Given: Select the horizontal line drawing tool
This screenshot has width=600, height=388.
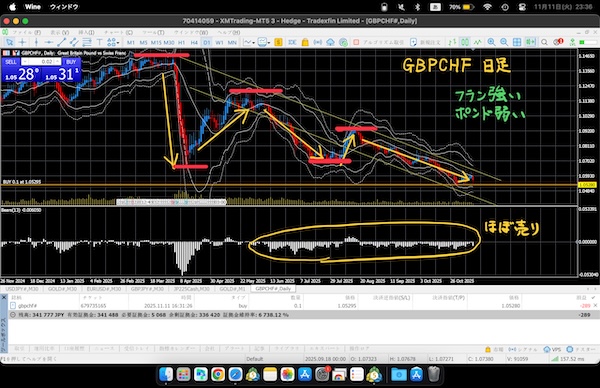Looking at the screenshot, I should [49, 42].
